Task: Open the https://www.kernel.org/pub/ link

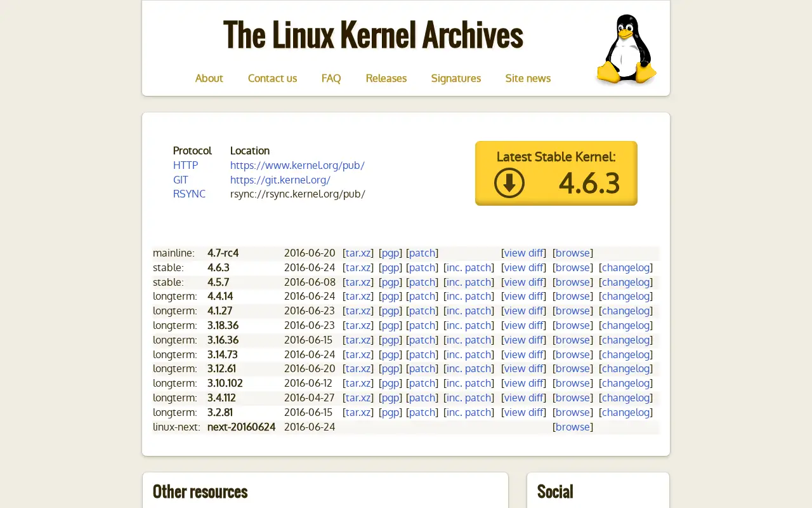Action: click(298, 165)
